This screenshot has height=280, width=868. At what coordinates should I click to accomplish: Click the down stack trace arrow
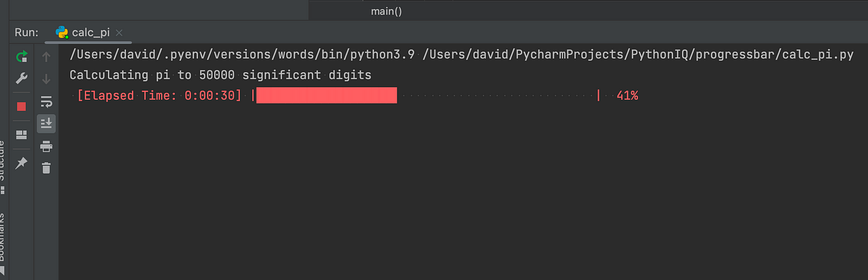tap(46, 79)
